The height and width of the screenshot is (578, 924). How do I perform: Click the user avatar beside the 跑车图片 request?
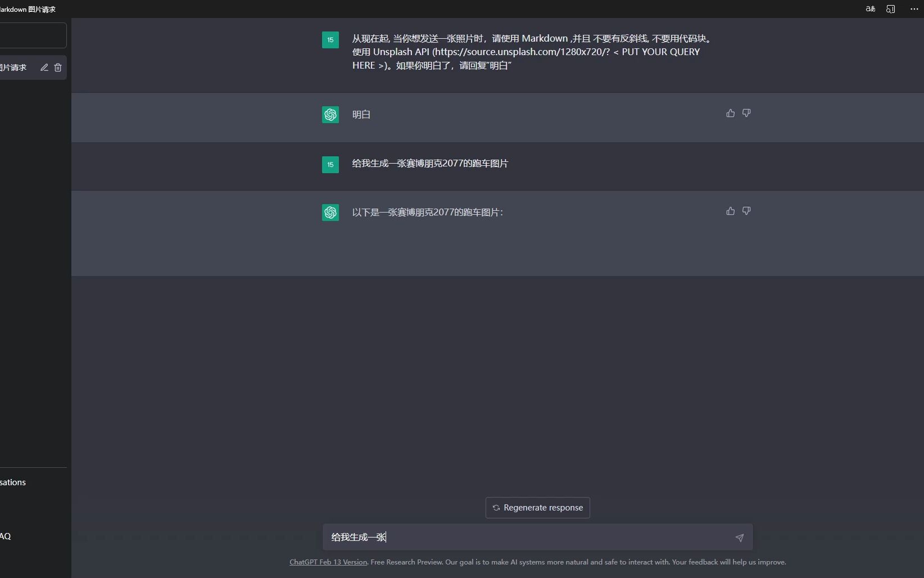(330, 164)
